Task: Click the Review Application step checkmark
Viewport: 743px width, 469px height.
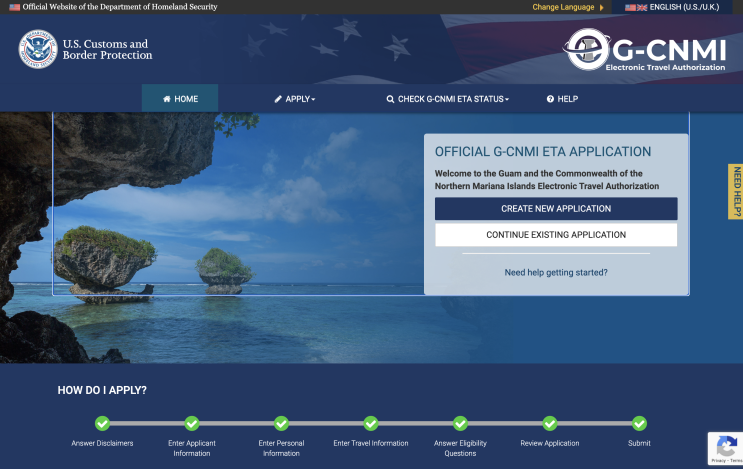Action: click(550, 423)
